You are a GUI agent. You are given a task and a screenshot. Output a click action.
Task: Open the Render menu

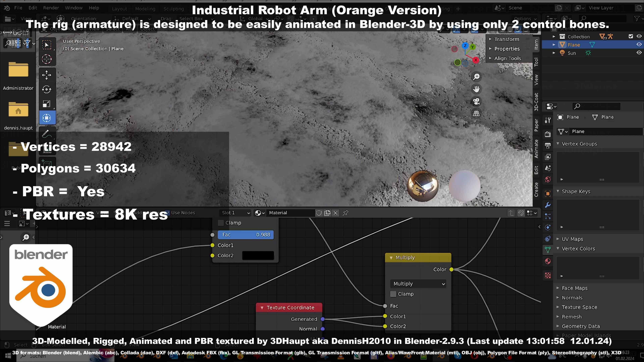(51, 8)
